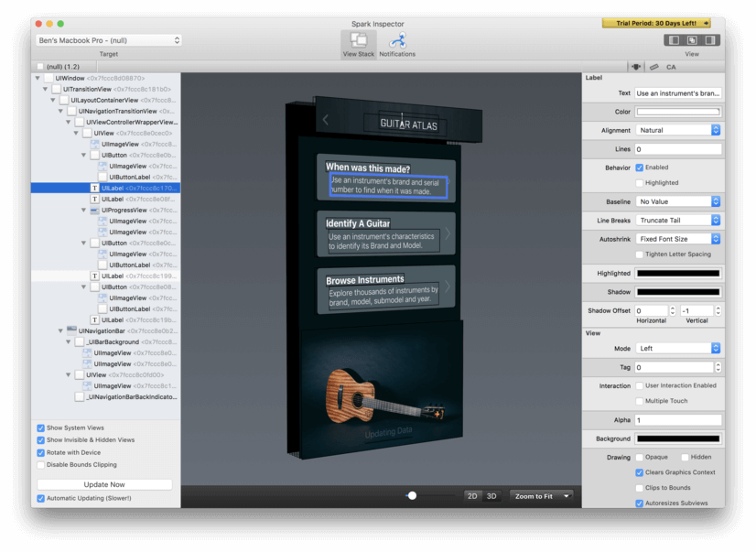Open the Background color swatch
The width and height of the screenshot is (756, 552).
coord(678,438)
